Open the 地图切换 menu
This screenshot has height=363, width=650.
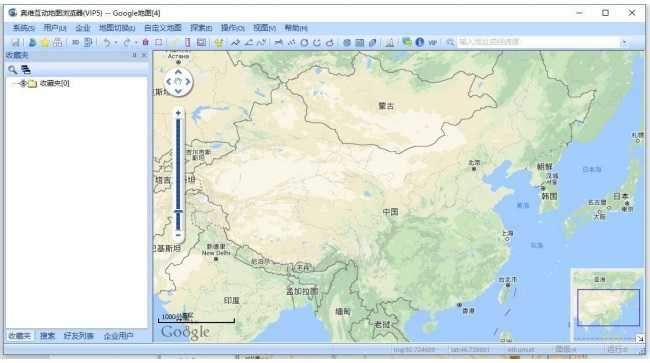point(117,28)
